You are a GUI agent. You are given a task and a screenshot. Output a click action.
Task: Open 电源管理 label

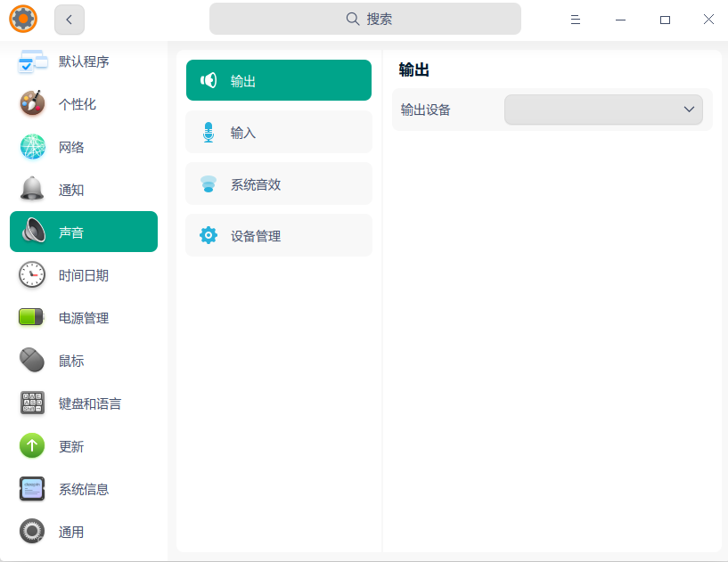[x=84, y=318]
